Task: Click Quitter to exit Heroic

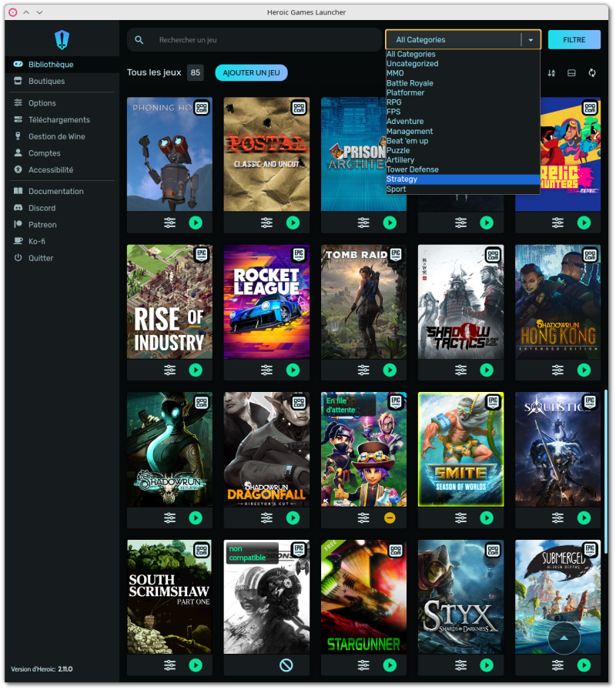Action: pos(62,258)
